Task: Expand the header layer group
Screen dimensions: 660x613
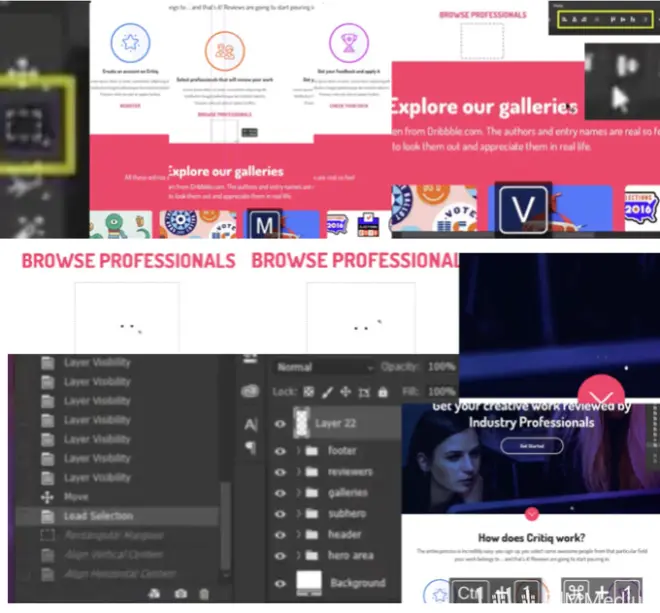Action: click(298, 535)
